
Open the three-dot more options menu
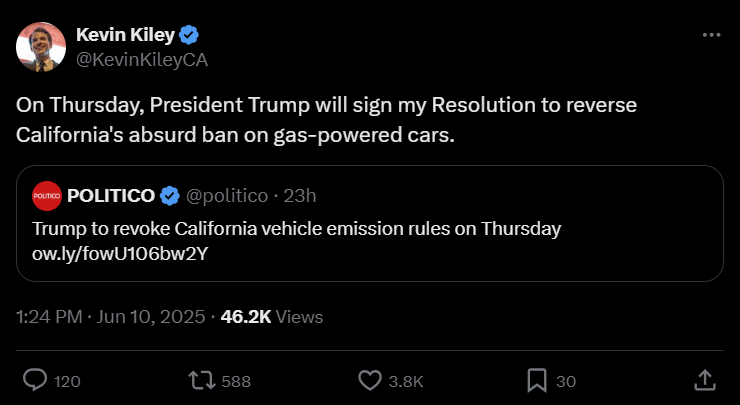(711, 35)
